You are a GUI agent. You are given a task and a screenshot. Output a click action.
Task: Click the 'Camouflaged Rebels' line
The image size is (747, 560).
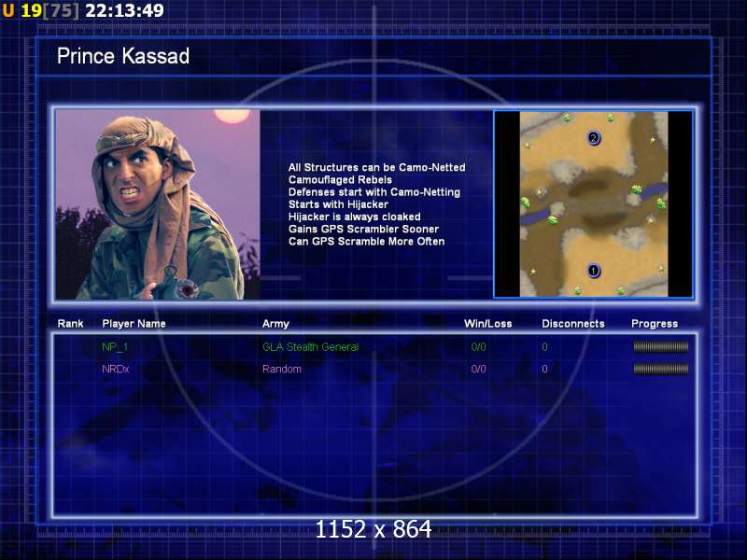pos(340,179)
